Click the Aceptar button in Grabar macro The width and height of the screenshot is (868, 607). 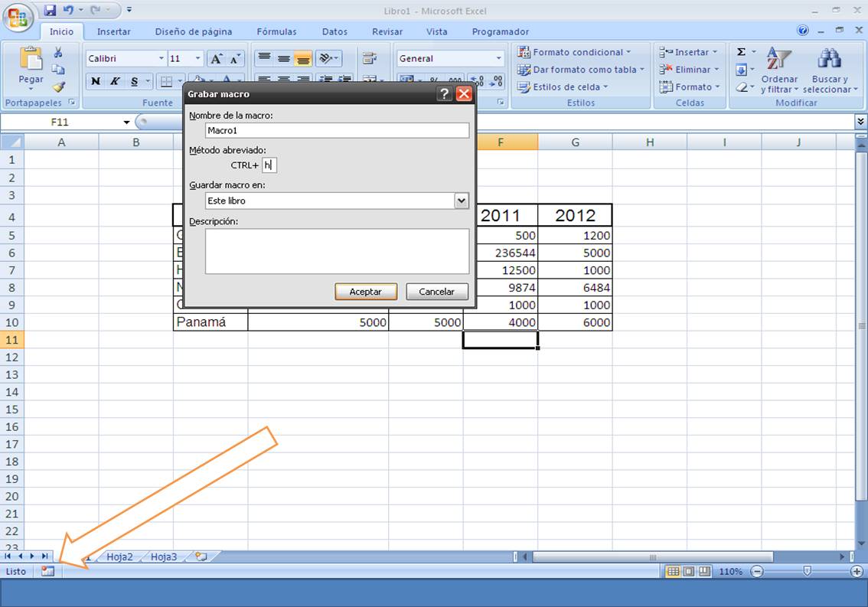click(x=365, y=291)
